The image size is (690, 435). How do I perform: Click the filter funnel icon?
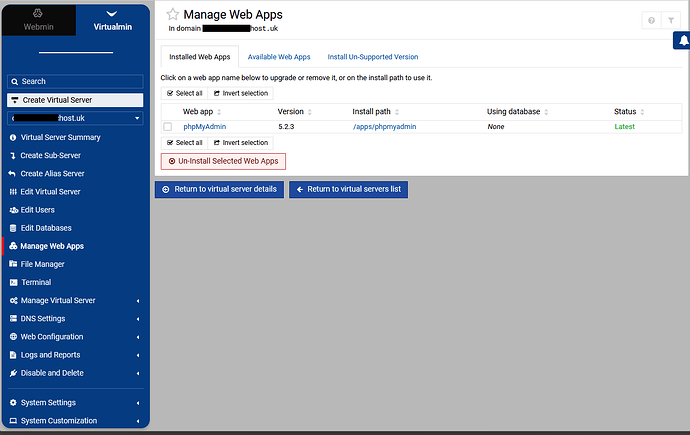click(x=671, y=20)
